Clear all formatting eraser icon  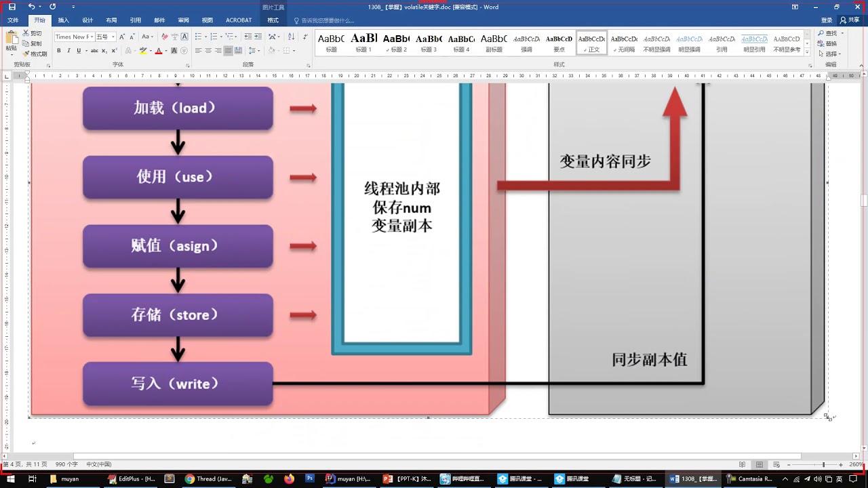pos(165,37)
